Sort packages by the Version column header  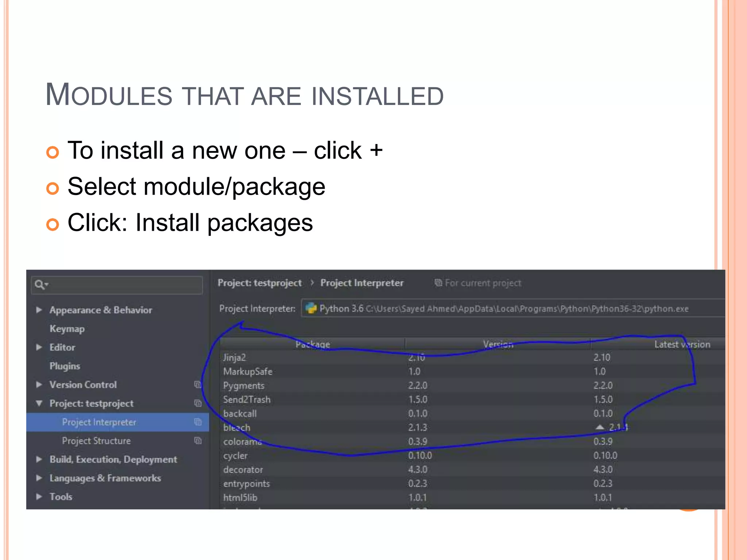pos(498,344)
